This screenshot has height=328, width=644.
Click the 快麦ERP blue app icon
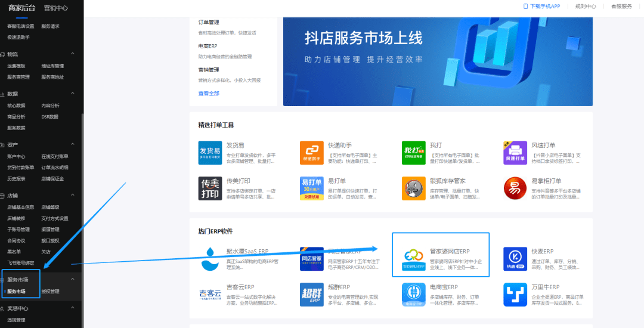pyautogui.click(x=515, y=259)
